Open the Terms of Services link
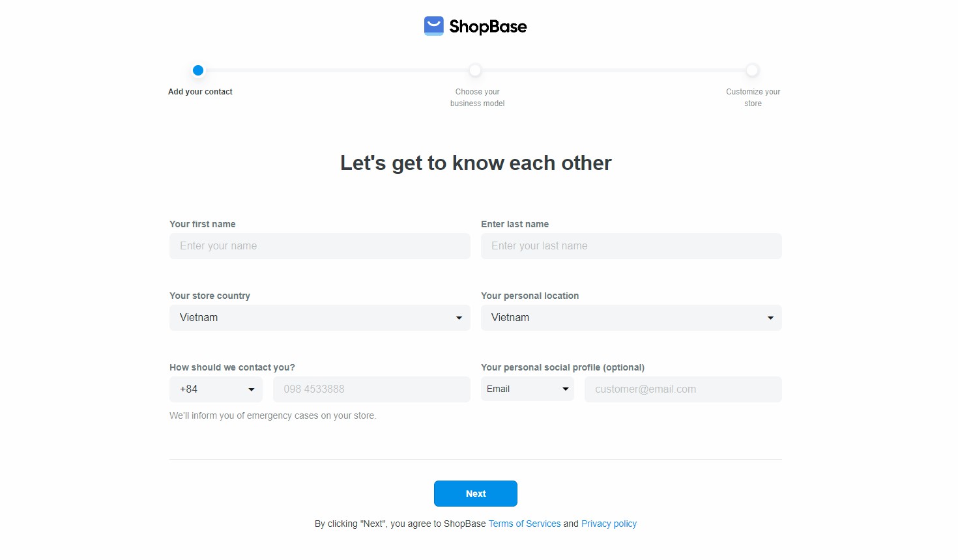958x560 pixels. [x=525, y=524]
